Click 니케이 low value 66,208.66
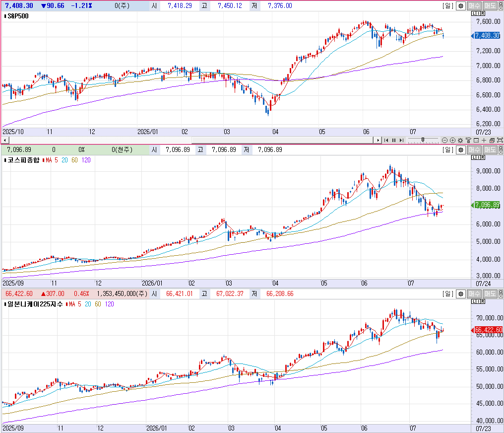 (280, 294)
